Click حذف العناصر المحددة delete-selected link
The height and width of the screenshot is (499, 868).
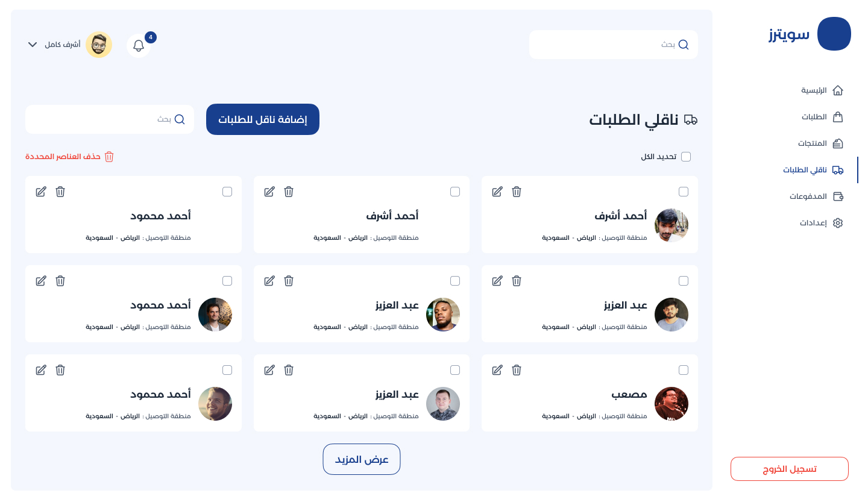(70, 156)
